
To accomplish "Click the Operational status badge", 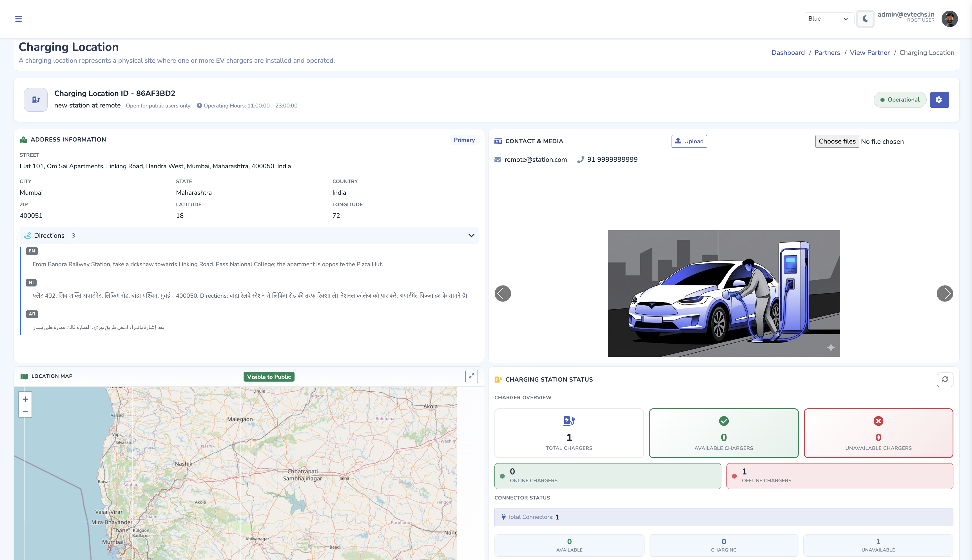I will tap(899, 100).
